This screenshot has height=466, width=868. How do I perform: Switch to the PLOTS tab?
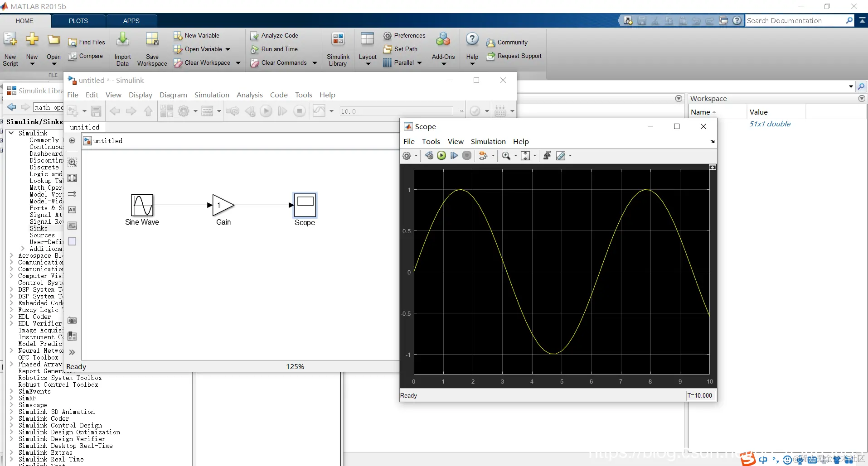(78, 21)
